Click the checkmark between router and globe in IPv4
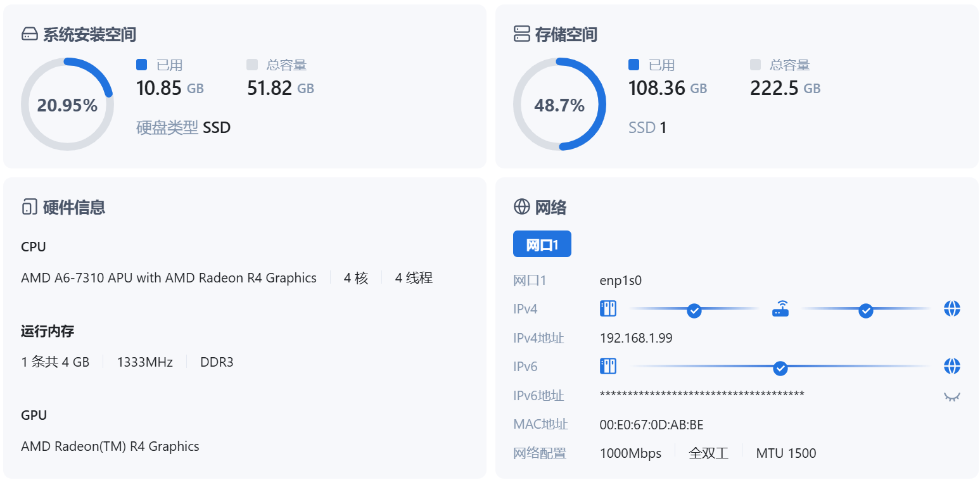 (x=866, y=310)
